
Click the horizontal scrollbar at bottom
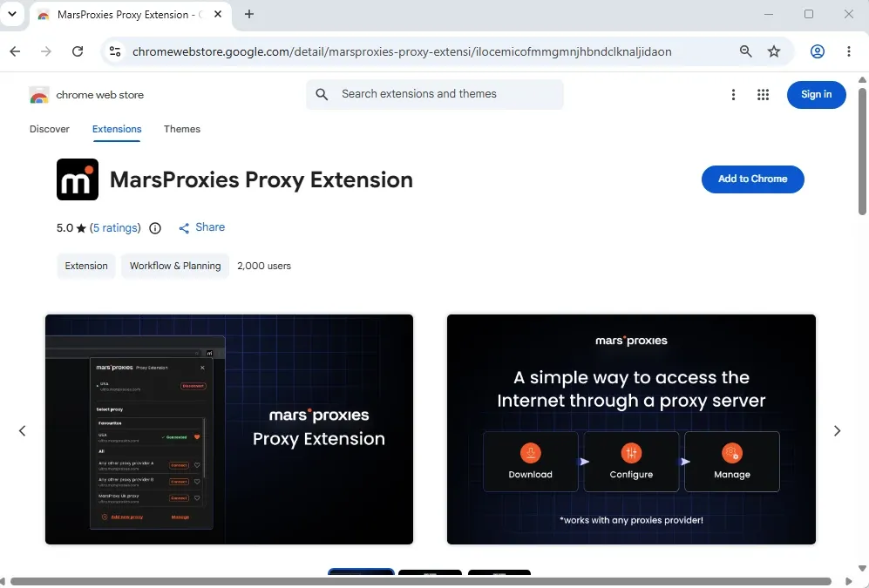[421, 581]
